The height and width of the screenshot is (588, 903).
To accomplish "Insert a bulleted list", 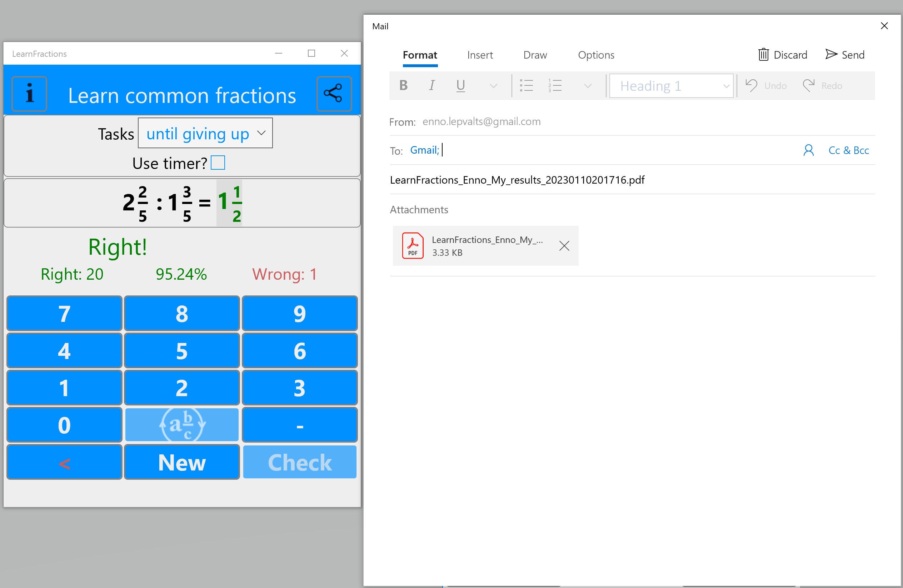I will coord(526,85).
